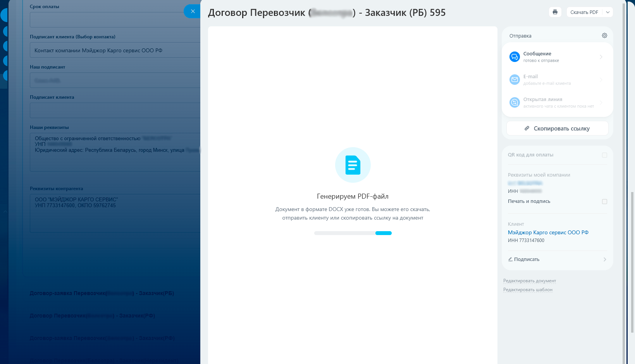Click the empty Подписант клиента input field

click(115, 110)
